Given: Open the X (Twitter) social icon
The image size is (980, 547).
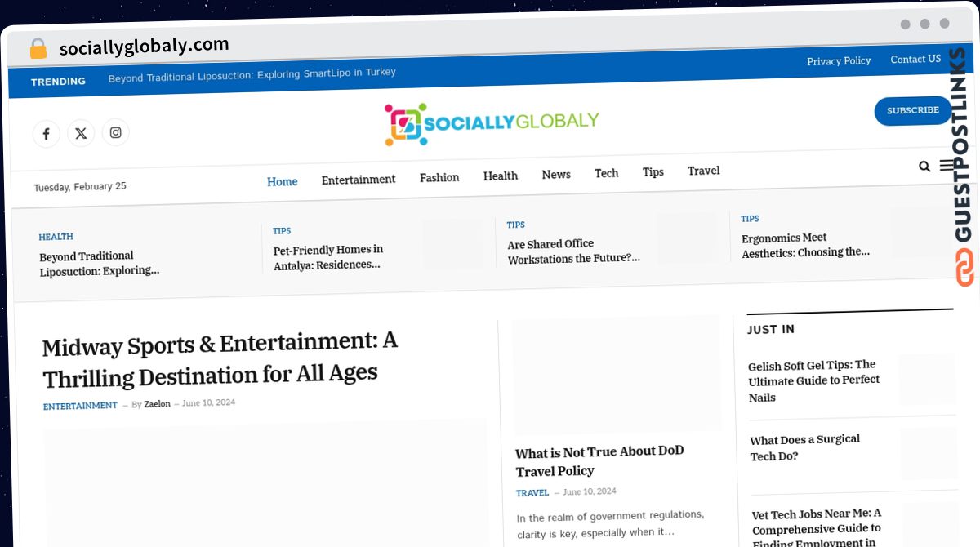Looking at the screenshot, I should (81, 133).
